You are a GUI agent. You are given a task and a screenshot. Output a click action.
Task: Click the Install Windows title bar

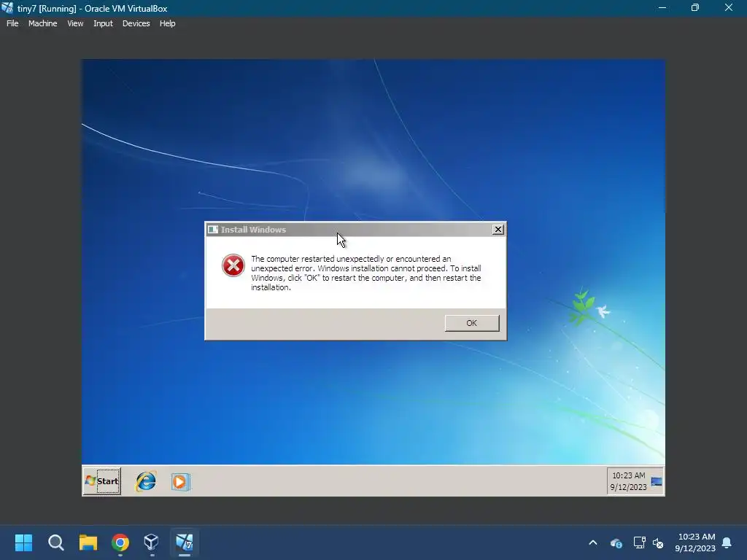pyautogui.click(x=355, y=230)
